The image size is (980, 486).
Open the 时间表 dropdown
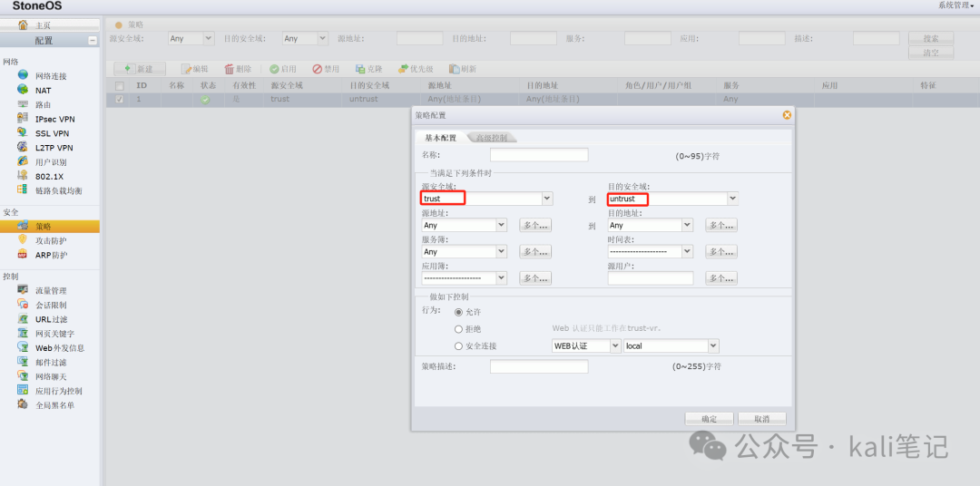coord(688,251)
